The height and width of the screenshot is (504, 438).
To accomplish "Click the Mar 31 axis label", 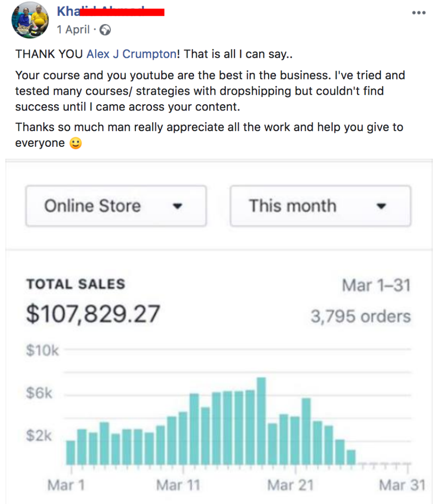I will [402, 485].
